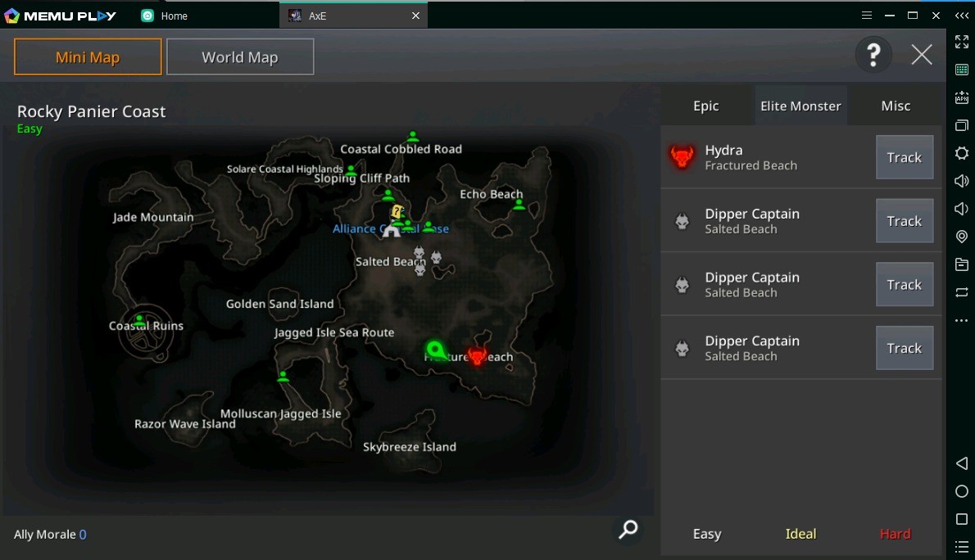
Task: Track the Hydra at Fractured Beach
Action: 904,157
